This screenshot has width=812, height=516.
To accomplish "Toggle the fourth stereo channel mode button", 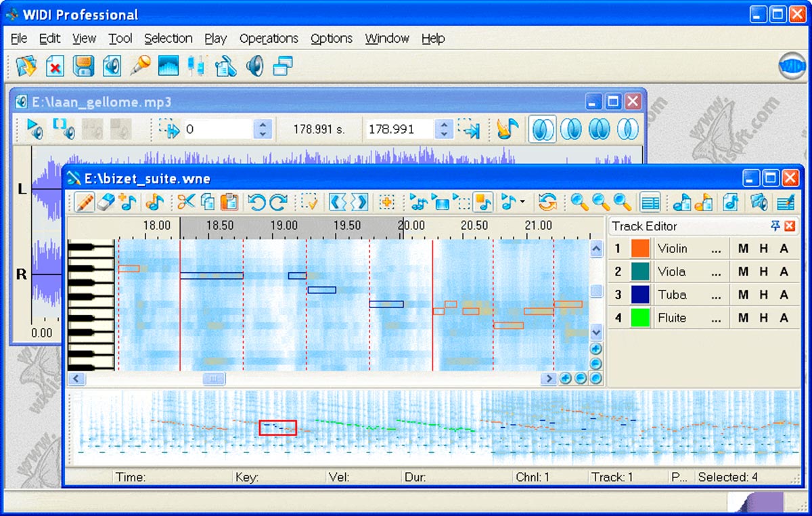I will [x=628, y=129].
